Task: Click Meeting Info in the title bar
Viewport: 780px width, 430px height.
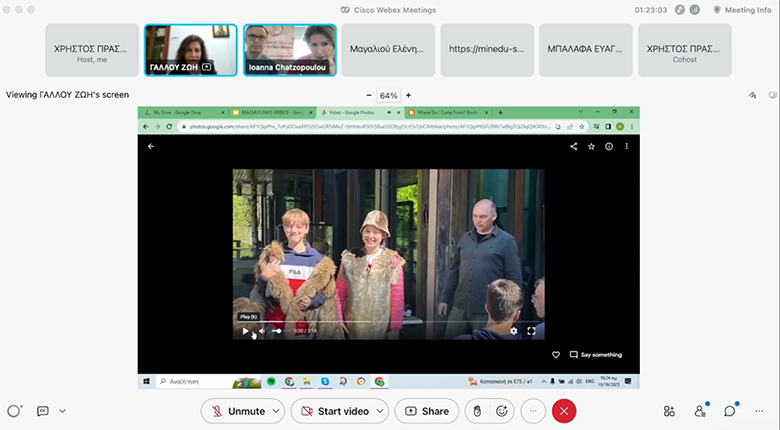Action: [745, 9]
